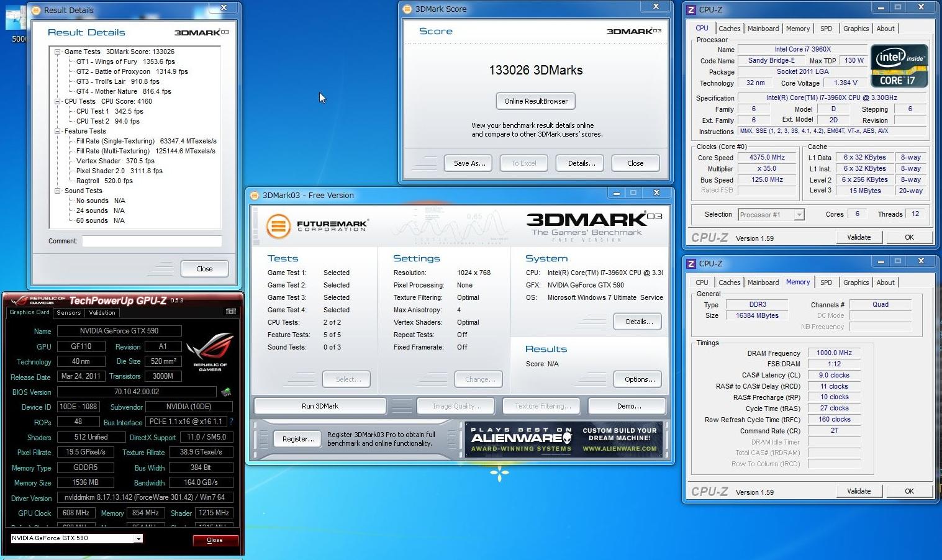Click the Run 3DMark button
This screenshot has width=942, height=560.
320,406
